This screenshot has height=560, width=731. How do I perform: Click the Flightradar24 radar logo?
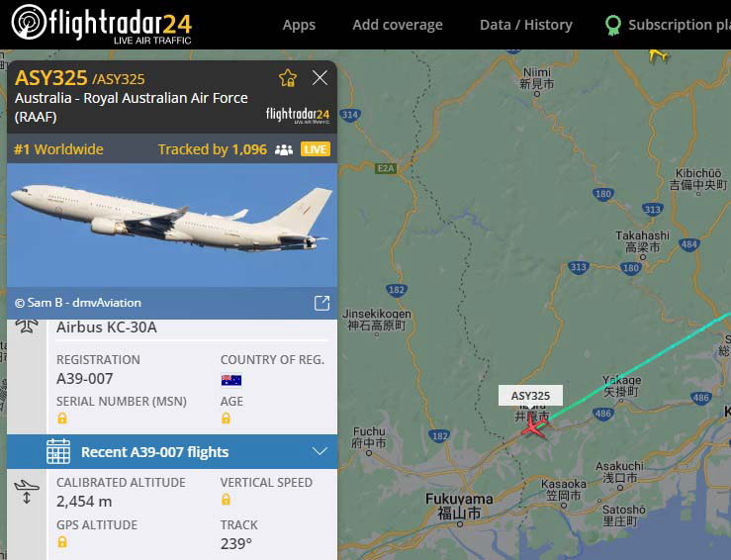click(x=29, y=22)
